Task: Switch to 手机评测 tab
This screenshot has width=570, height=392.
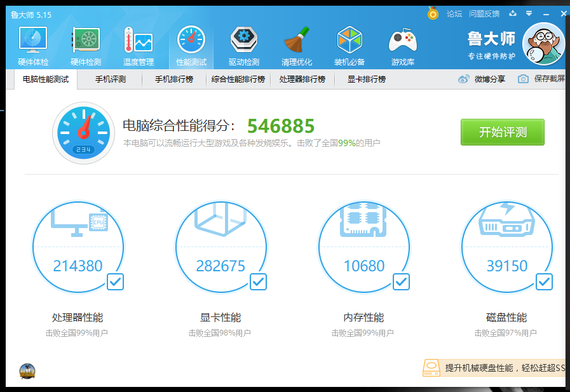Action: click(111, 79)
